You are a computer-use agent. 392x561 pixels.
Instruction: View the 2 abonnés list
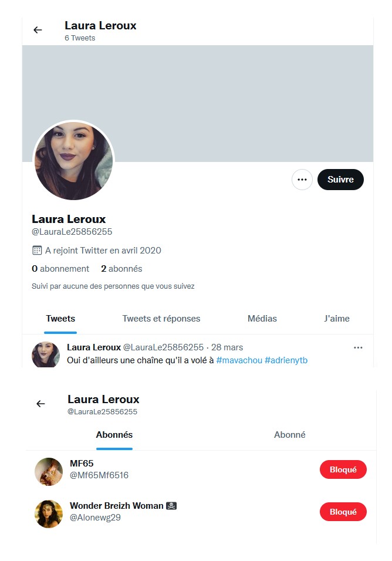click(121, 269)
